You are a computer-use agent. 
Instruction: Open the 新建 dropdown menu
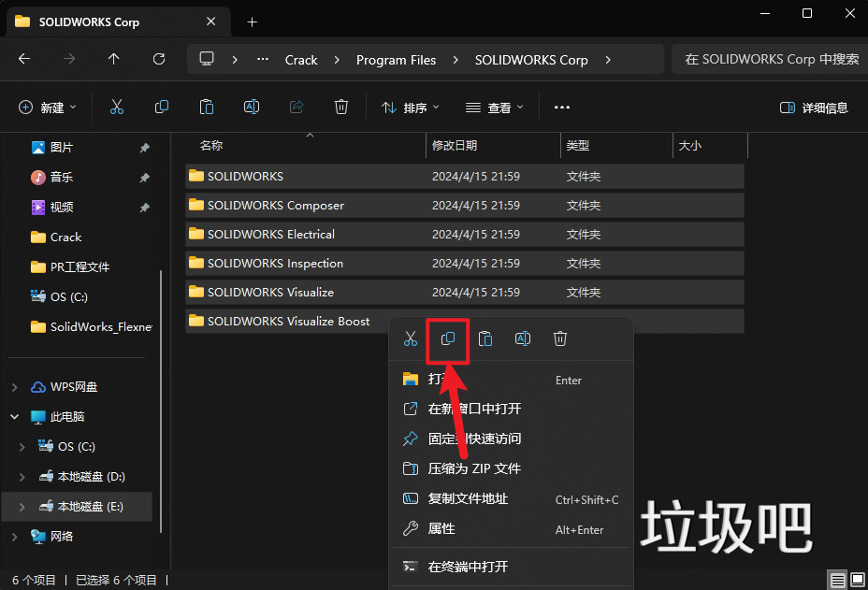coord(47,107)
